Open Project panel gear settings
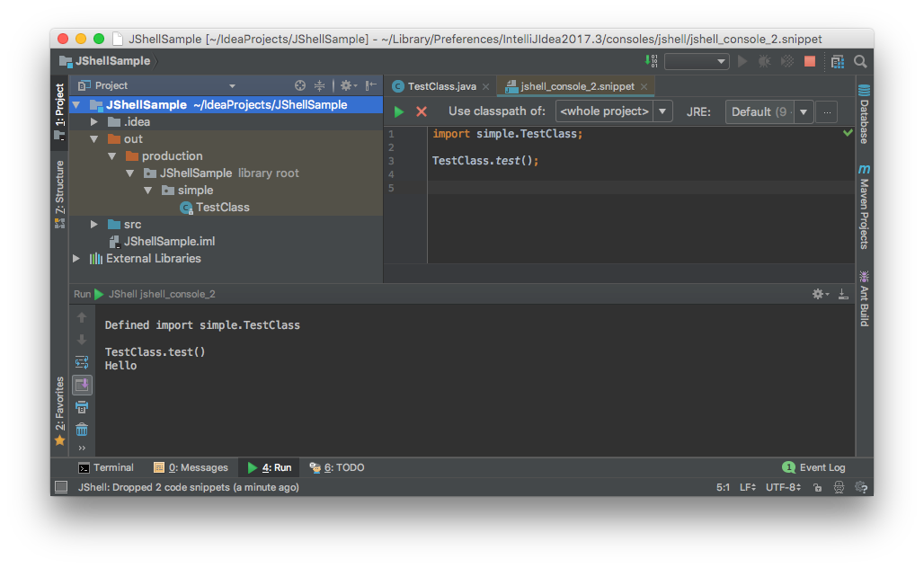 [x=348, y=85]
